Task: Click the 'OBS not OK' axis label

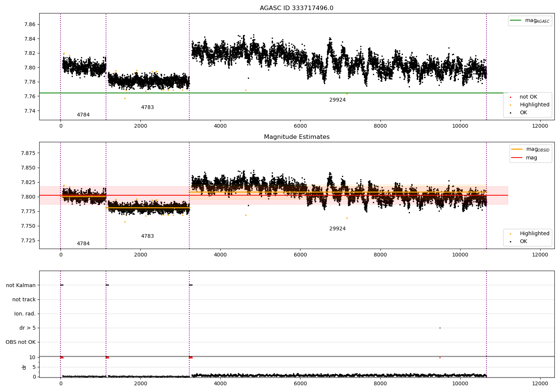Action: coord(21,342)
